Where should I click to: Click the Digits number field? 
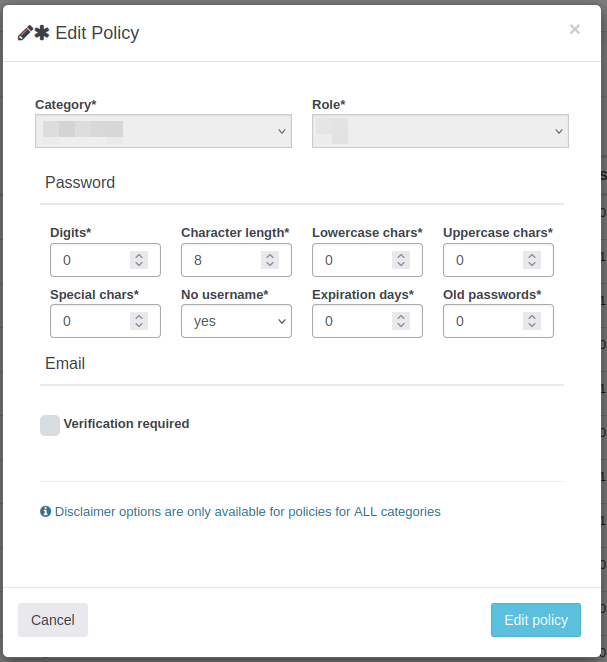pos(92,260)
